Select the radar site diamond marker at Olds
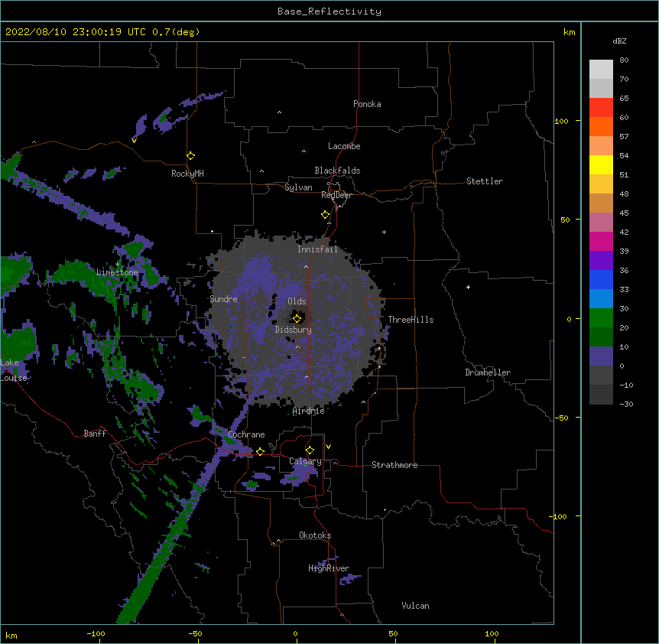Image resolution: width=659 pixels, height=644 pixels. pos(297,318)
